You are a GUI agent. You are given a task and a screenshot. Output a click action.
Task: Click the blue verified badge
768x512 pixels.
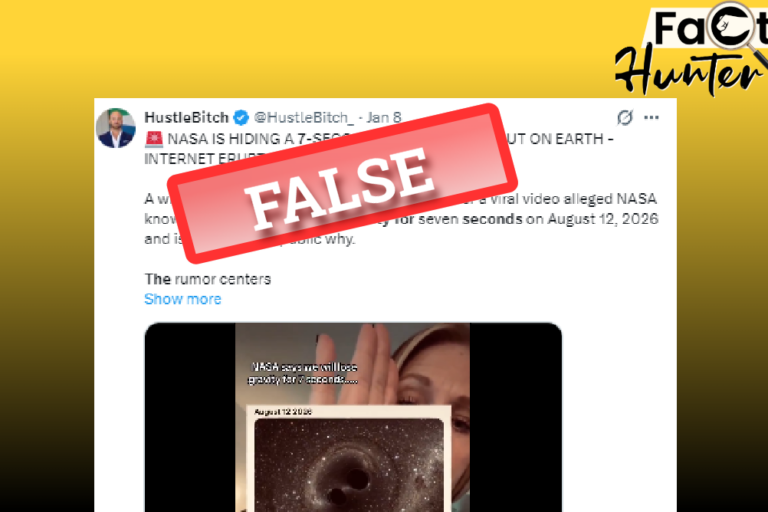pyautogui.click(x=241, y=118)
